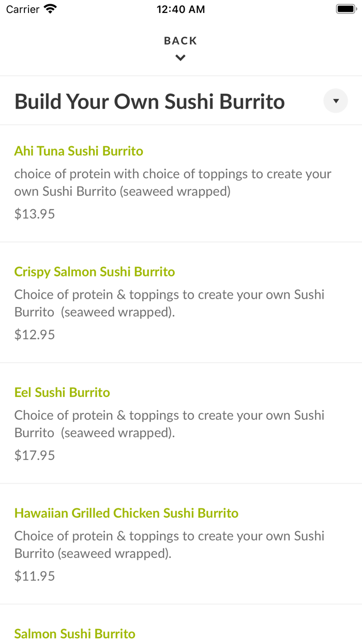Expand the BACK navigation chevron
This screenshot has height=644, width=362.
pos(180,57)
